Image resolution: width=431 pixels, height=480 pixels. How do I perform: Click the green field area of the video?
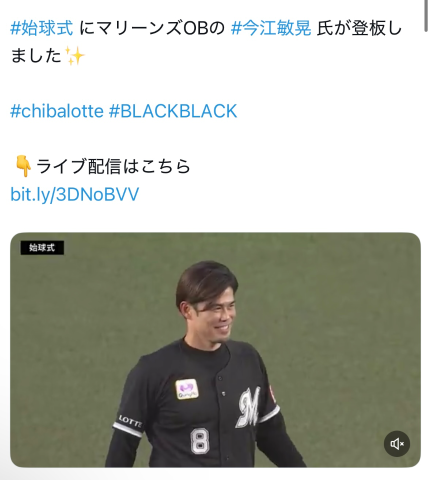(x=333, y=300)
